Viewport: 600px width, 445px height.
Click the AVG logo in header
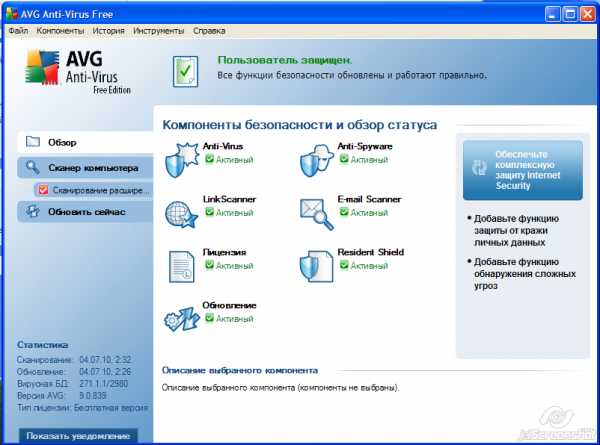[x=78, y=72]
